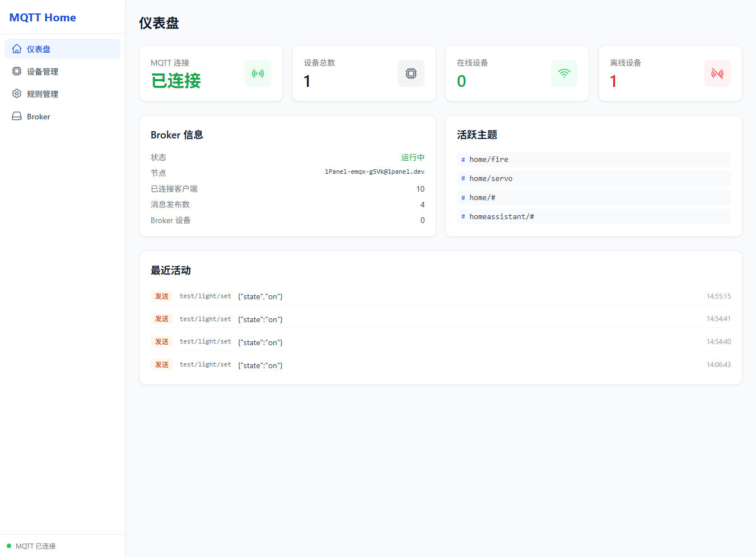The width and height of the screenshot is (756, 557).
Task: Open the Broker page from the sidebar
Action: [39, 117]
